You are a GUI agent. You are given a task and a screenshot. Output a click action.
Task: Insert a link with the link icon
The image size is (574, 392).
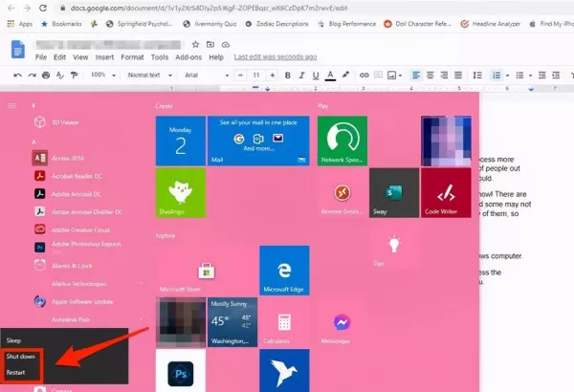click(364, 75)
